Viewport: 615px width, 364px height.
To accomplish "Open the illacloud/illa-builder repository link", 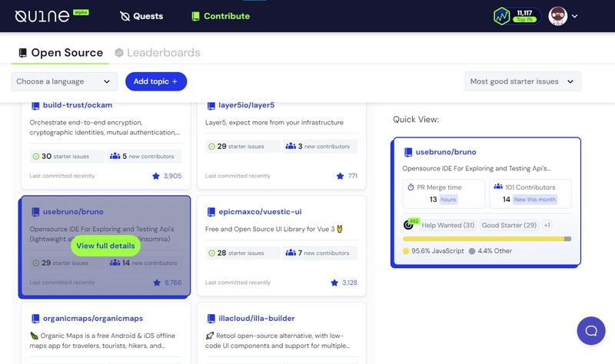I will [x=257, y=318].
